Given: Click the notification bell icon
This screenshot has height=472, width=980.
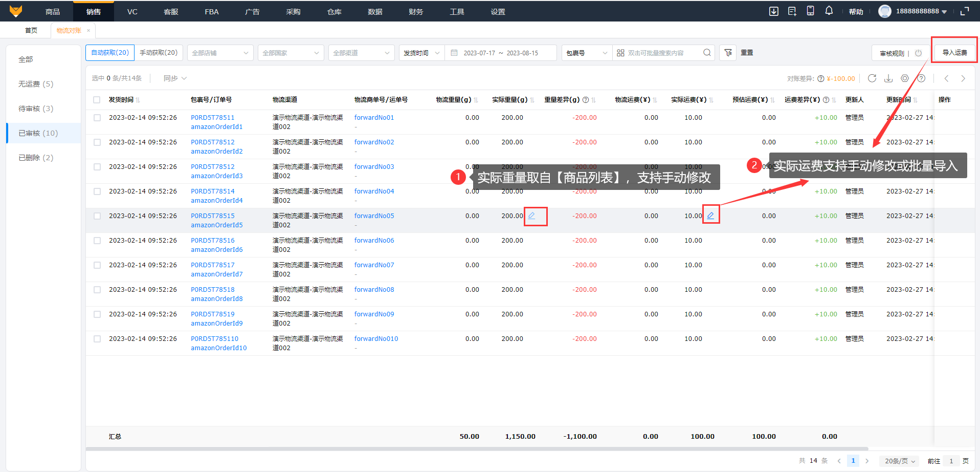Looking at the screenshot, I should 829,11.
